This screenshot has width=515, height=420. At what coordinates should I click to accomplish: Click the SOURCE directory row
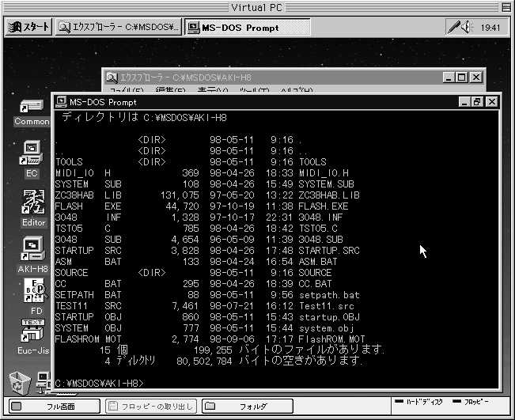pyautogui.click(x=193, y=273)
